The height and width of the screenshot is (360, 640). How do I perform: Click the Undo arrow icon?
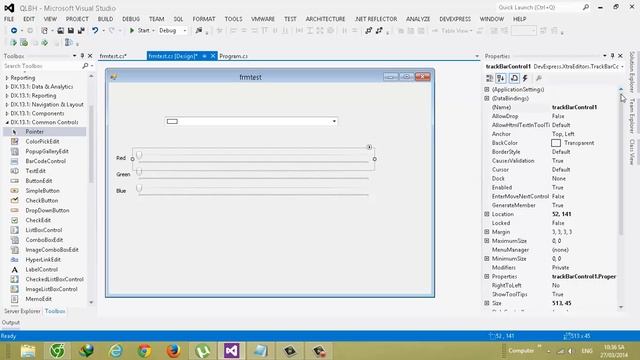[95, 31]
